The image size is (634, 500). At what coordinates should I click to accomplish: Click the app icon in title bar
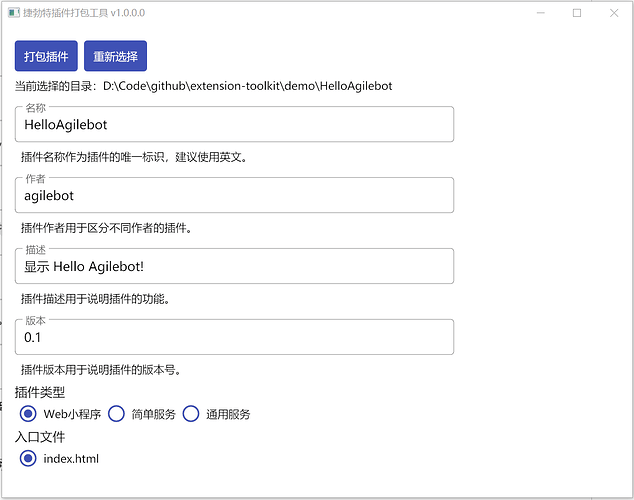pos(12,12)
